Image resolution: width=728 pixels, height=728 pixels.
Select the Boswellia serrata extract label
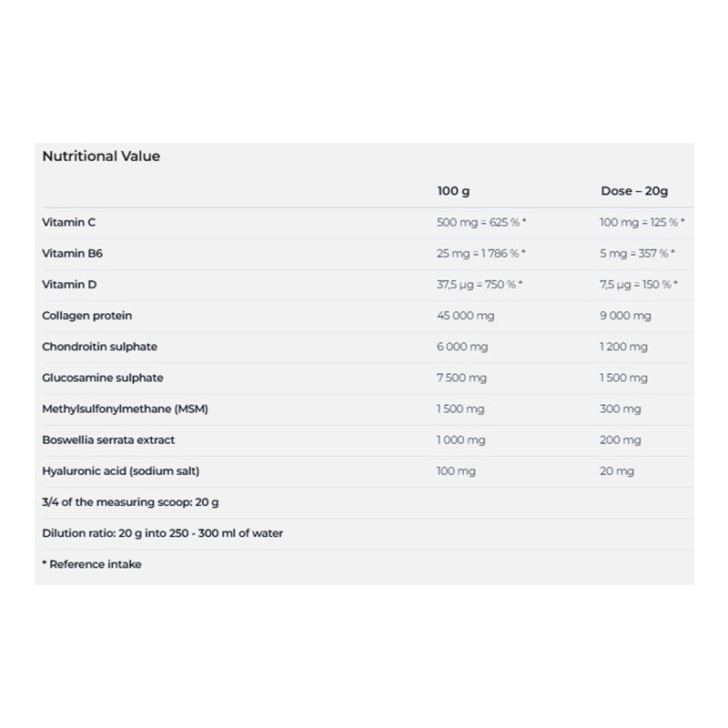tap(108, 440)
